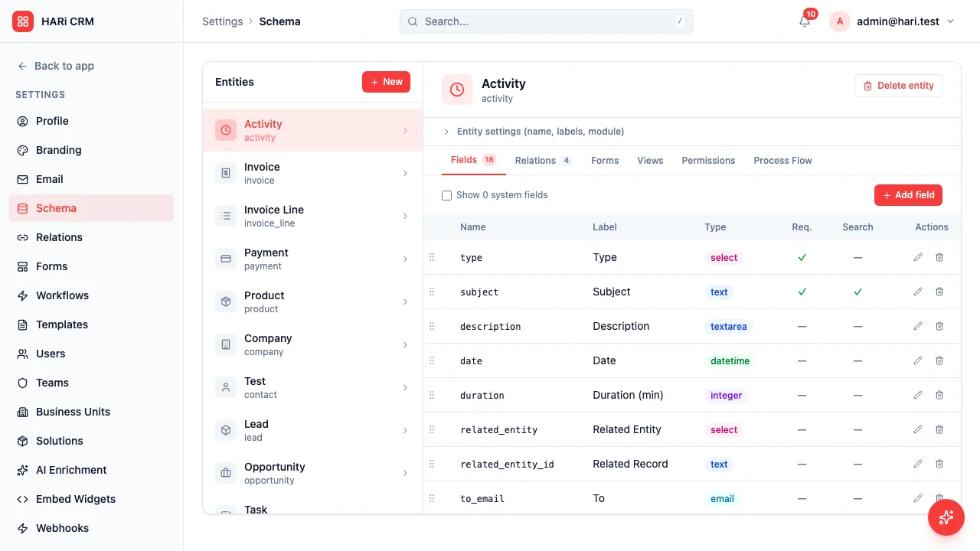Click the notification count badge showing 10

(811, 13)
